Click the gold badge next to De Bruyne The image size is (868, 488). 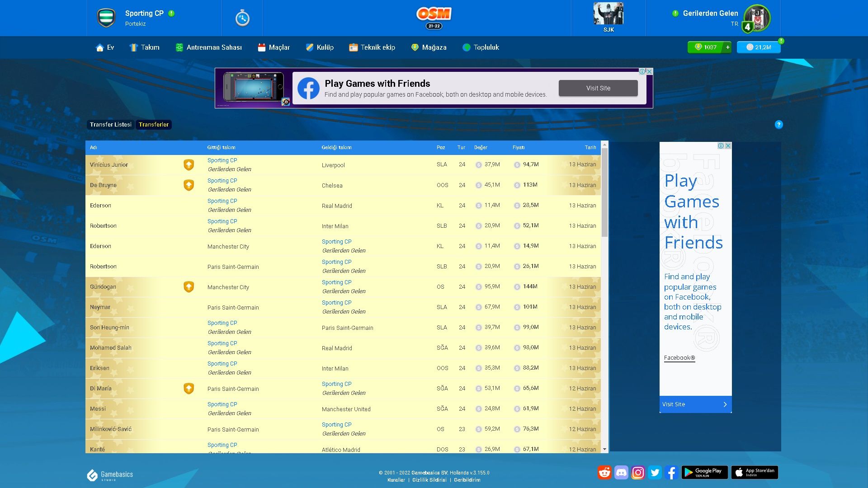coord(189,185)
